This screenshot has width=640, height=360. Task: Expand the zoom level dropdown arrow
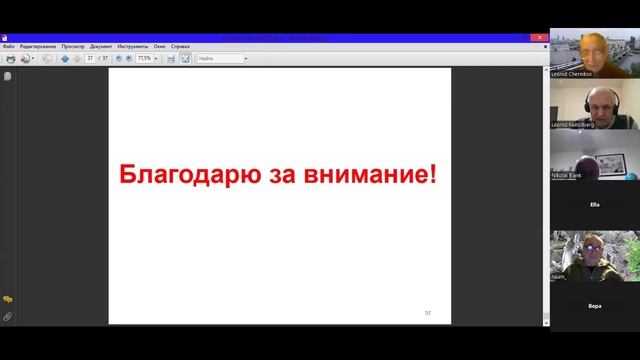click(156, 59)
